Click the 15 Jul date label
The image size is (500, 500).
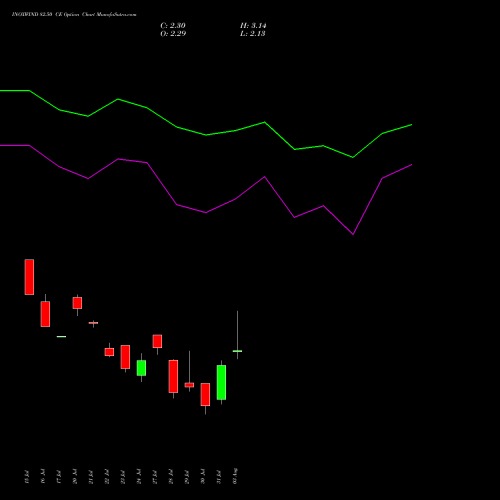[x=27, y=477]
